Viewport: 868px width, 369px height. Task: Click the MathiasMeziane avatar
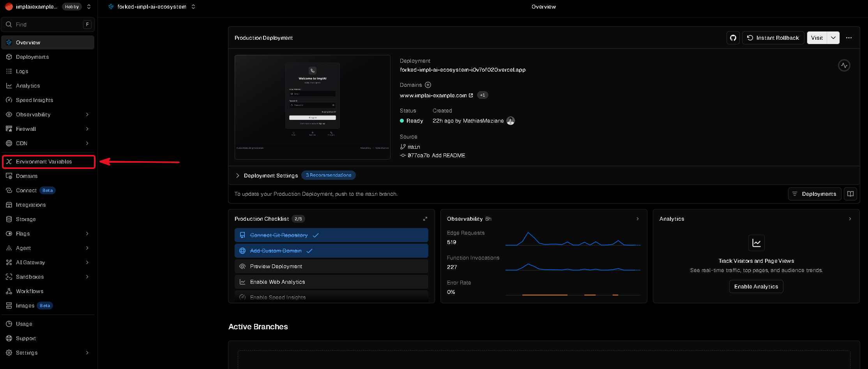pyautogui.click(x=511, y=121)
